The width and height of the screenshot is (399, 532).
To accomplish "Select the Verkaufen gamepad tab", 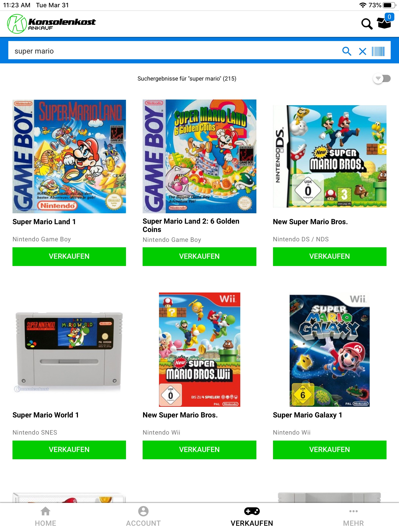I will [x=252, y=517].
